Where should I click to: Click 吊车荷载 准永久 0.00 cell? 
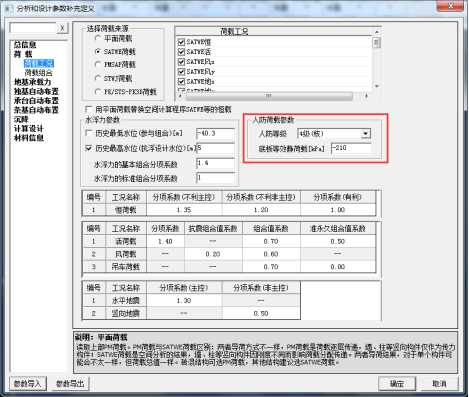click(x=338, y=267)
